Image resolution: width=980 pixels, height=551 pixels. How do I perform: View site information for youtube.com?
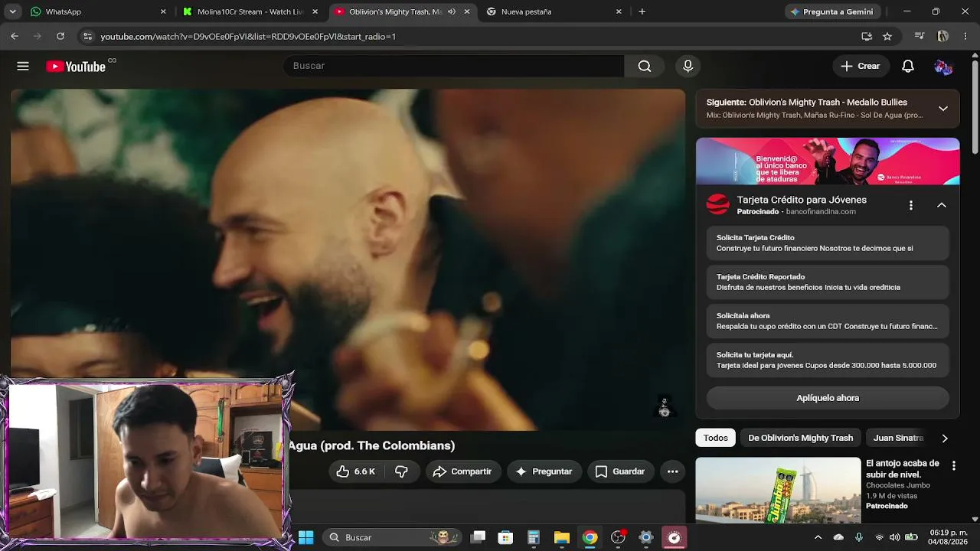click(x=87, y=36)
